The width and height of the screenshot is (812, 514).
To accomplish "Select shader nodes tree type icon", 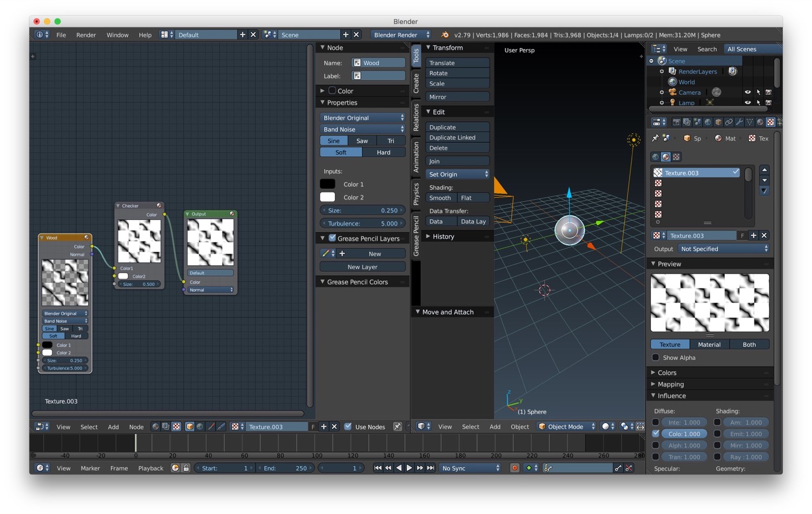I will coord(155,427).
